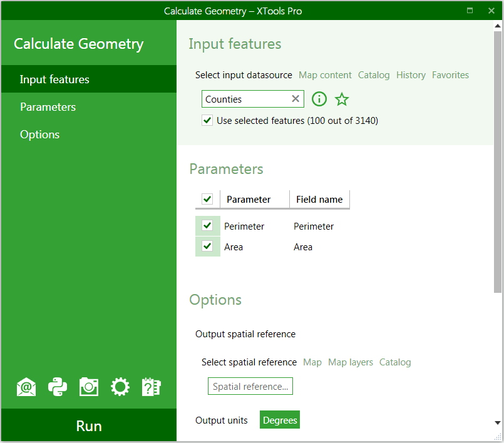Click the email envelope icon in sidebar
The width and height of the screenshot is (504, 443).
pyautogui.click(x=26, y=387)
